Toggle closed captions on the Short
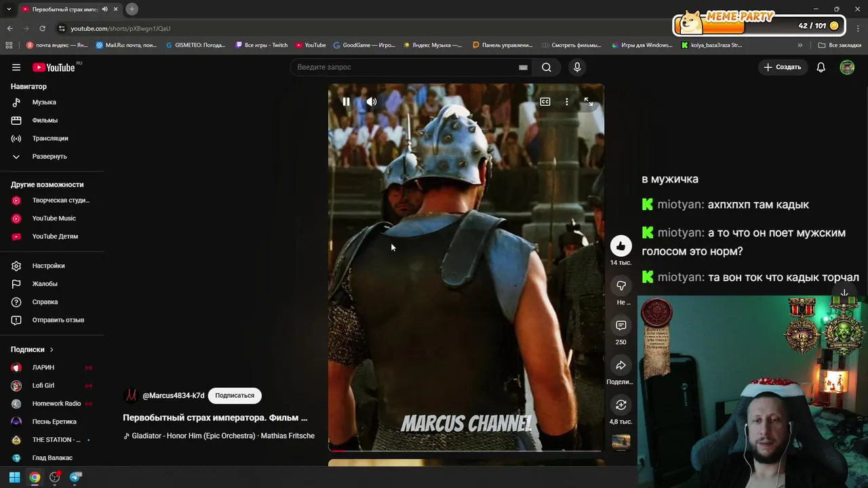Image resolution: width=868 pixels, height=488 pixels. coord(545,102)
